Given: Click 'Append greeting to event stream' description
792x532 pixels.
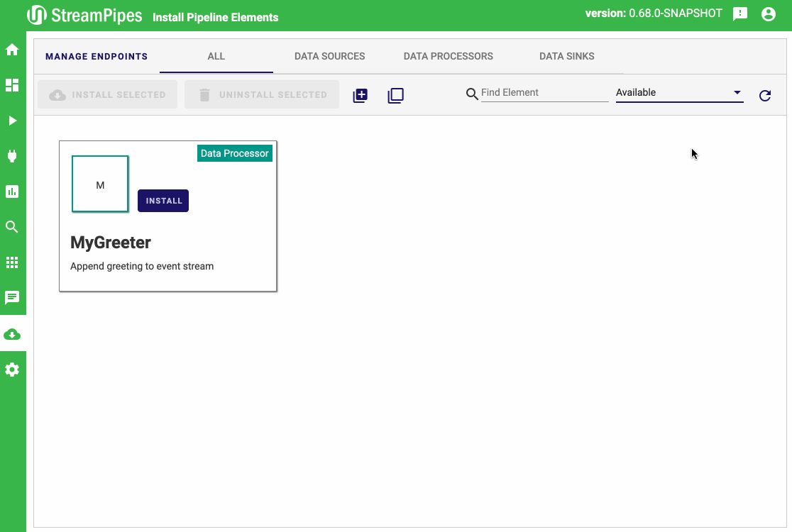Looking at the screenshot, I should pos(142,267).
